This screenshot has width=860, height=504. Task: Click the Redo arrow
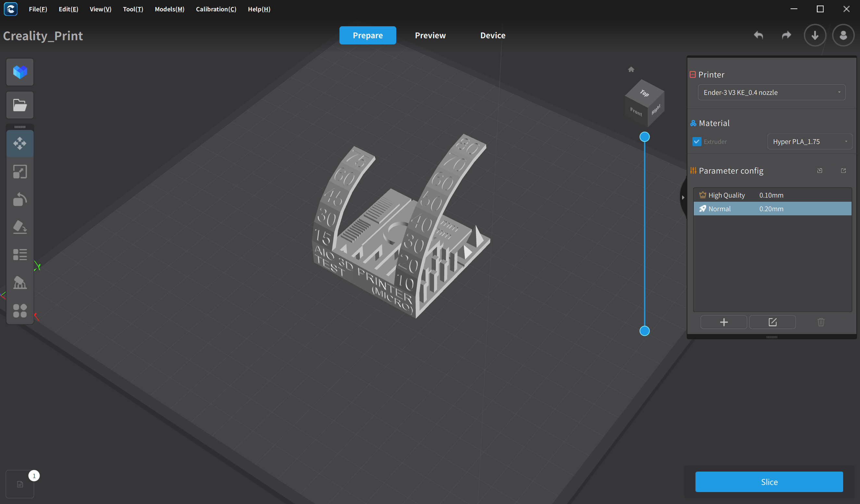[x=786, y=35]
